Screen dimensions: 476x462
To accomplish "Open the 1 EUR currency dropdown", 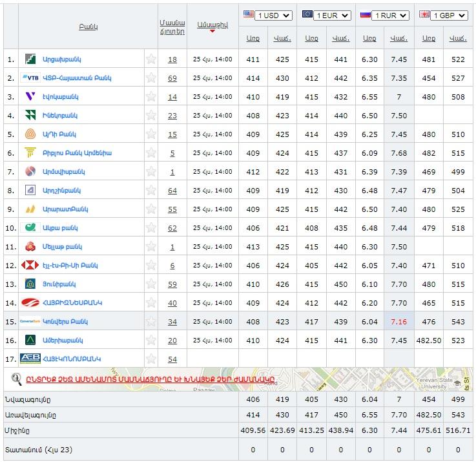I will click(x=333, y=15).
